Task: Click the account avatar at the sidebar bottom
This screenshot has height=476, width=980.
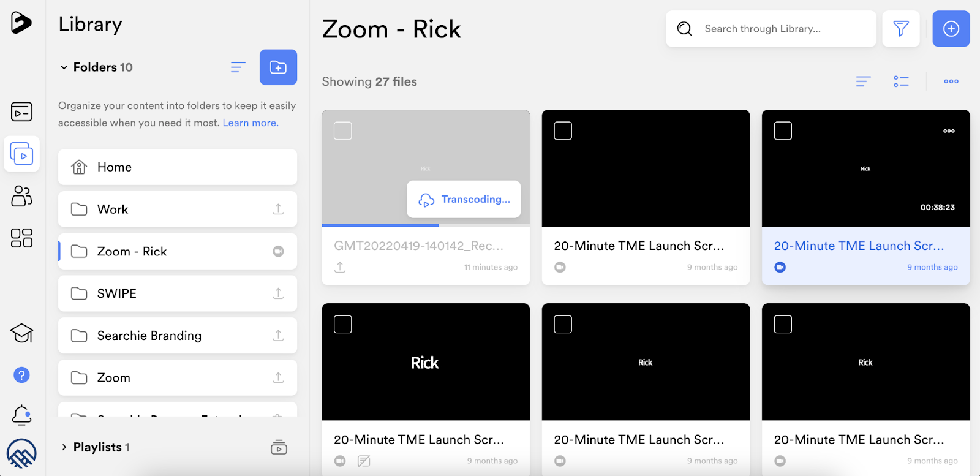Action: 21,454
